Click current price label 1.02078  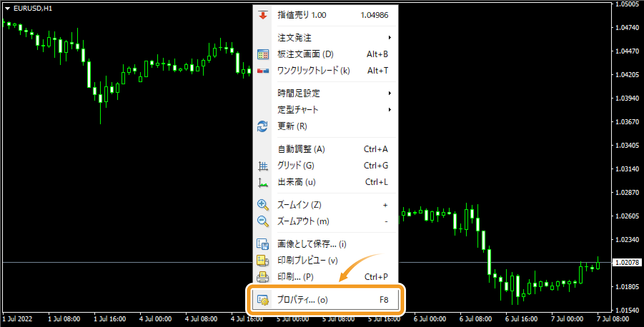627,263
